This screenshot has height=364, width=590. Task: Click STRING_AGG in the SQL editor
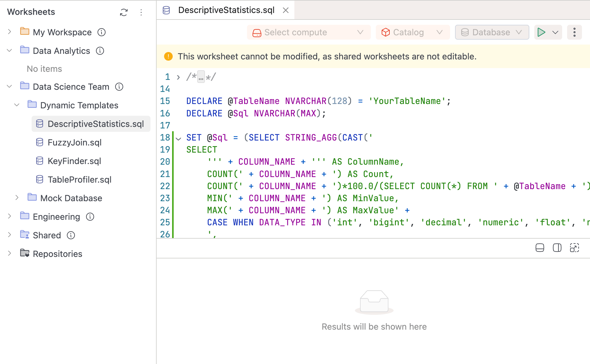[x=311, y=137]
